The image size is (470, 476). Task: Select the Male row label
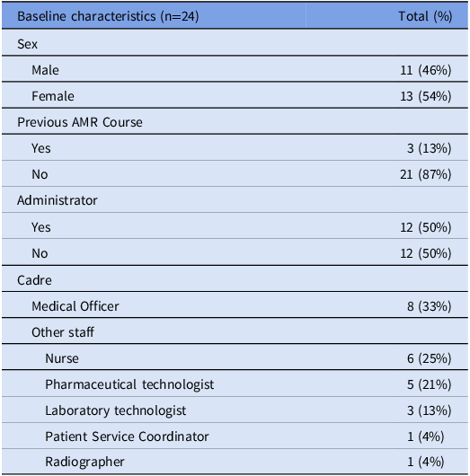pos(45,70)
